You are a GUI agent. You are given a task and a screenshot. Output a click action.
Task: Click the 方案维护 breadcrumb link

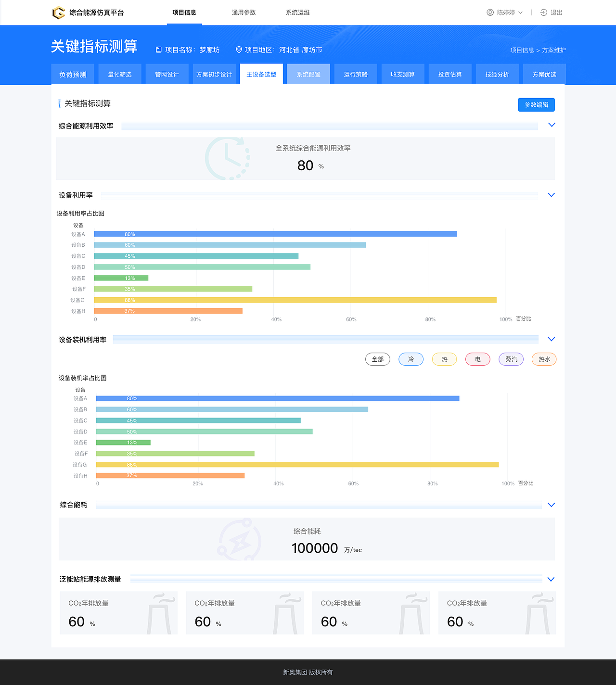(x=554, y=50)
